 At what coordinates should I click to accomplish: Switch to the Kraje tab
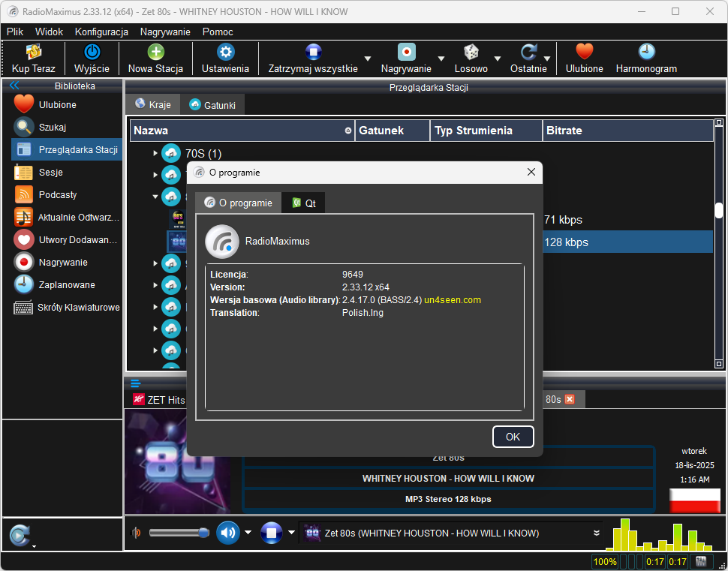click(153, 104)
